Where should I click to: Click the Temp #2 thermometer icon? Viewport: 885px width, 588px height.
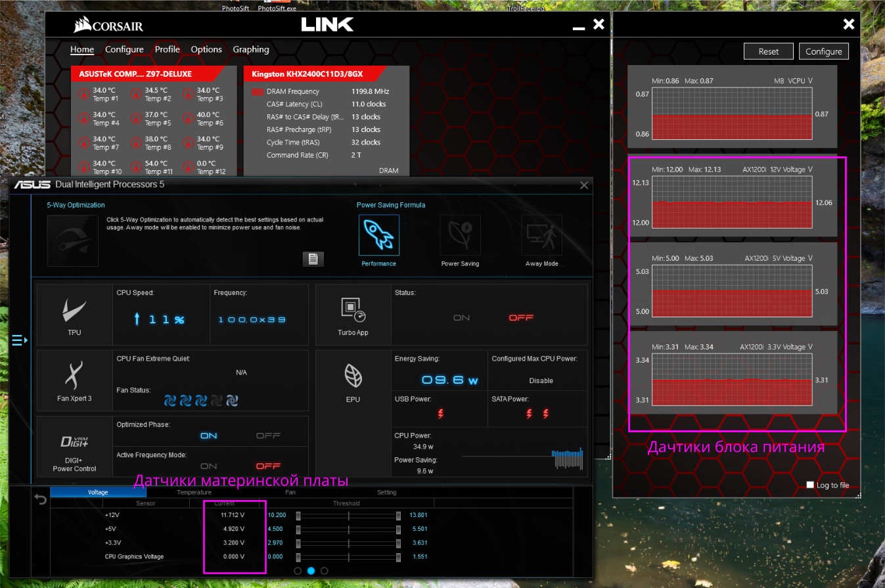(136, 94)
